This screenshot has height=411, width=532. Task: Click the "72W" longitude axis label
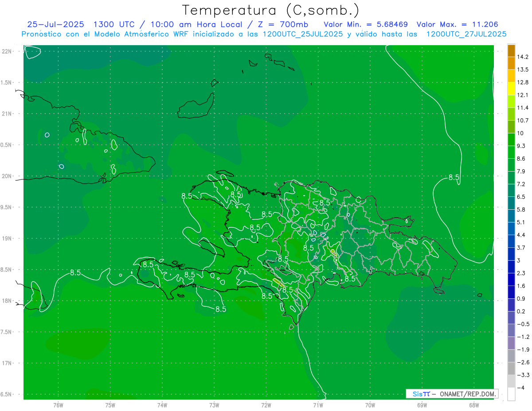[266, 405]
